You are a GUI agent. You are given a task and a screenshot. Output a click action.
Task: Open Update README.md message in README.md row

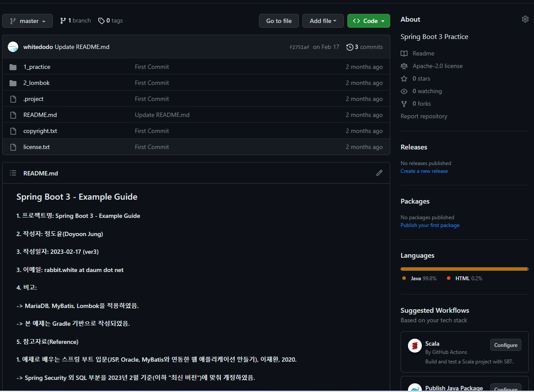point(162,115)
